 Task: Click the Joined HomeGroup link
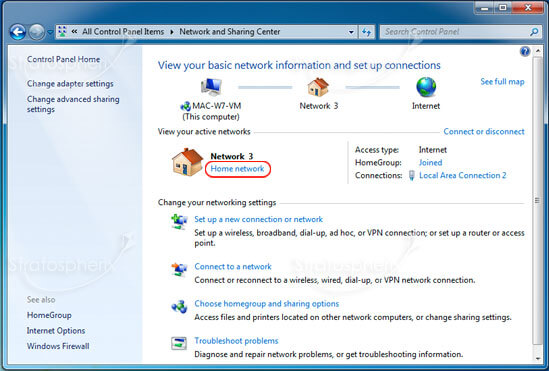coord(430,162)
